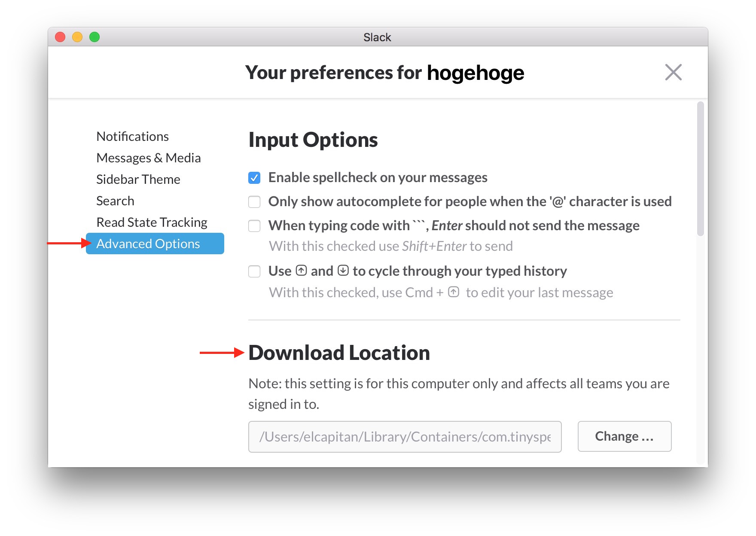This screenshot has width=756, height=536.
Task: Open the Notifications preferences section
Action: (133, 136)
